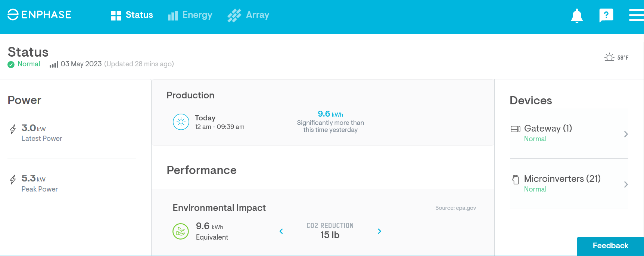Screen dimensions: 644x256
Task: Show next environmental impact equivalent
Action: pyautogui.click(x=379, y=231)
